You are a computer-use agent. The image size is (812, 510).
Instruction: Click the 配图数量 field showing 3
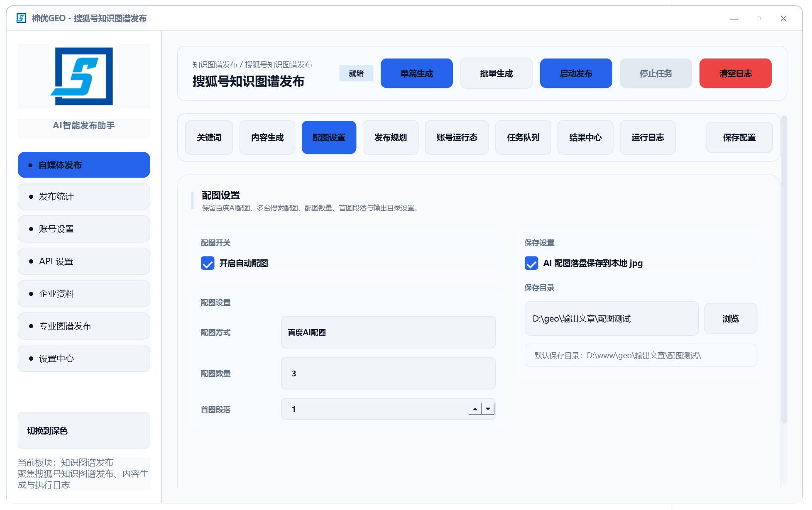[x=388, y=373]
